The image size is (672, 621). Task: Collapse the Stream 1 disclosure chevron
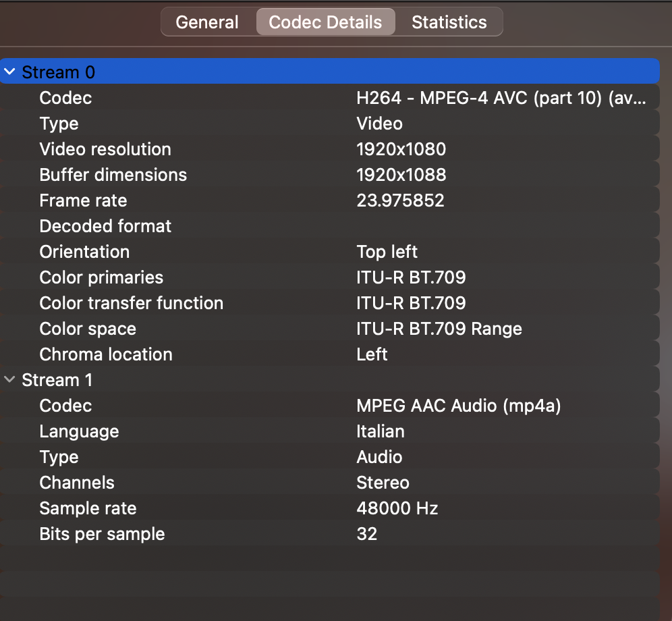pos(9,379)
